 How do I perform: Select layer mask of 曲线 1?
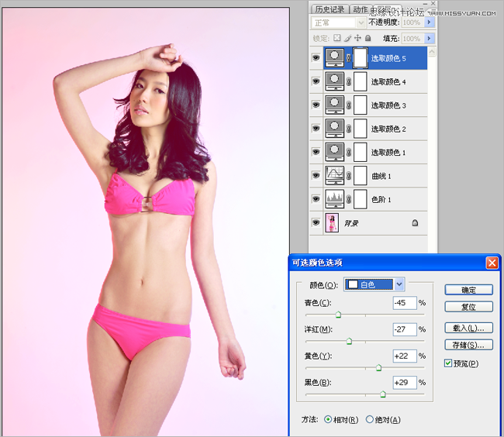point(360,175)
